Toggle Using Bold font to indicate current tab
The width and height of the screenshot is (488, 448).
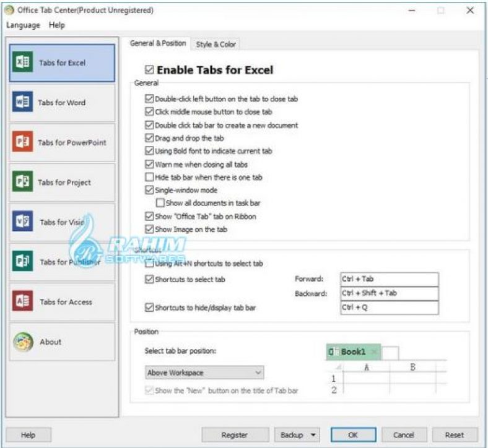tap(149, 151)
